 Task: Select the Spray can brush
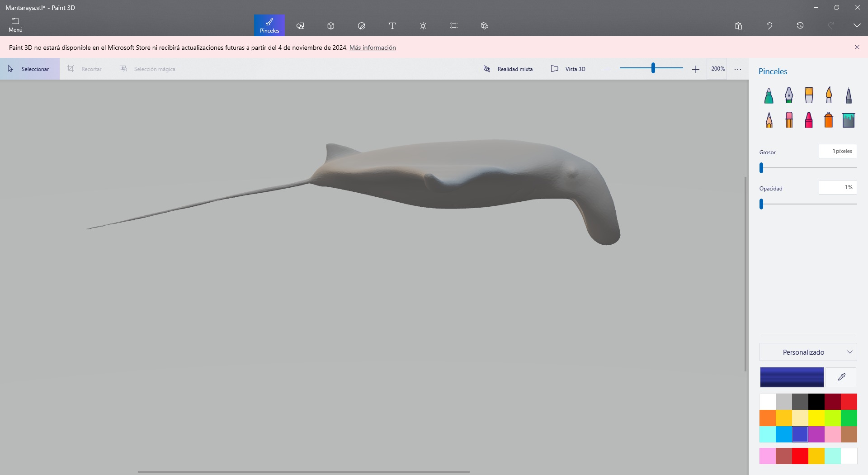pyautogui.click(x=829, y=120)
